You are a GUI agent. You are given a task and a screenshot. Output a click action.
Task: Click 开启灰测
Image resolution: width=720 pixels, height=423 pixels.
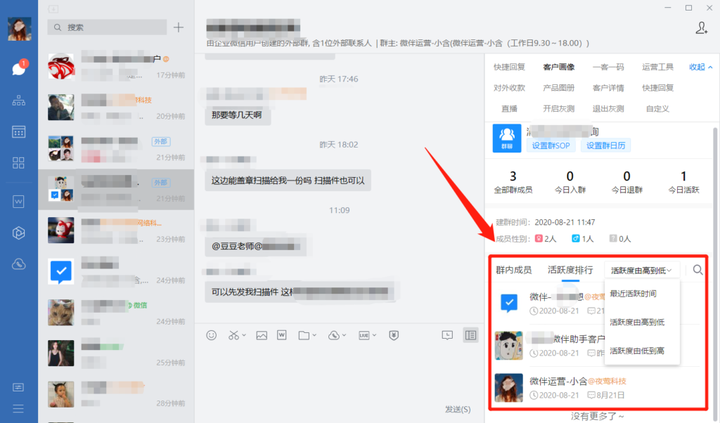tap(558, 109)
